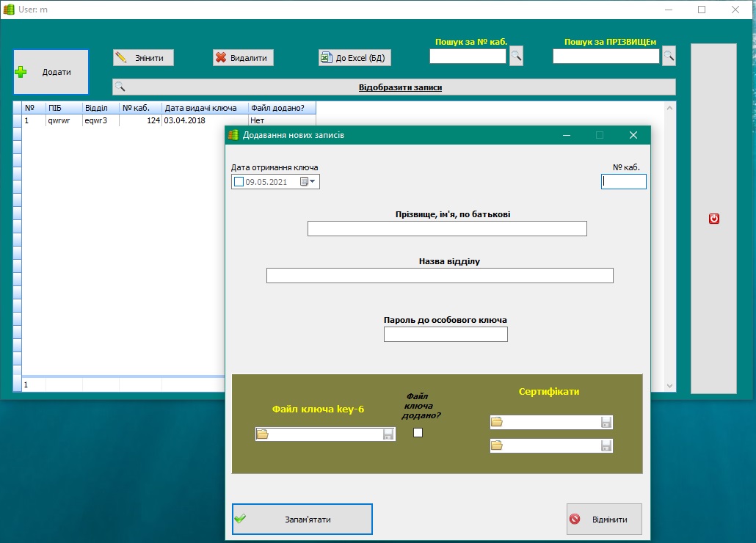This screenshot has width=756, height=543.
Task: Select the 03.04.2018 date cell
Action: coord(205,120)
